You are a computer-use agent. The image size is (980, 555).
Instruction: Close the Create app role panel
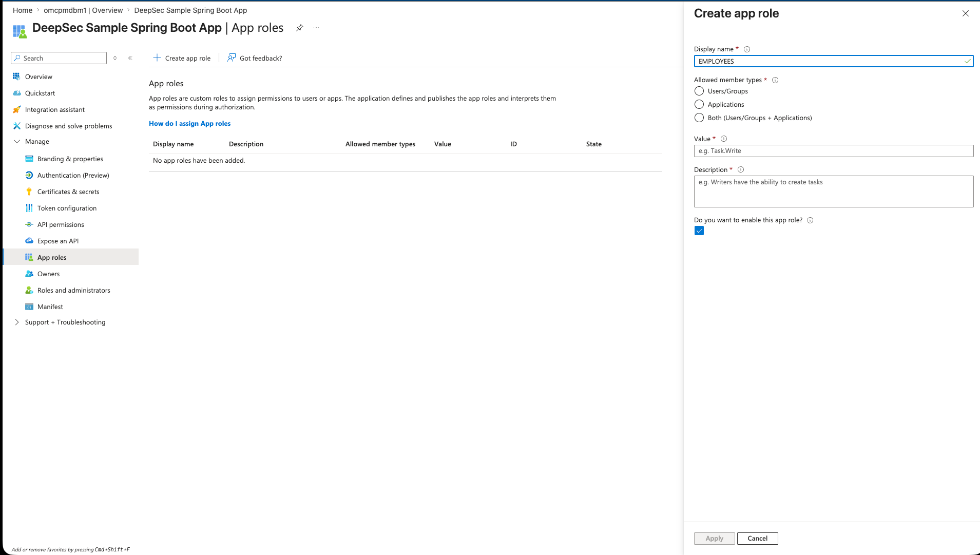click(965, 13)
